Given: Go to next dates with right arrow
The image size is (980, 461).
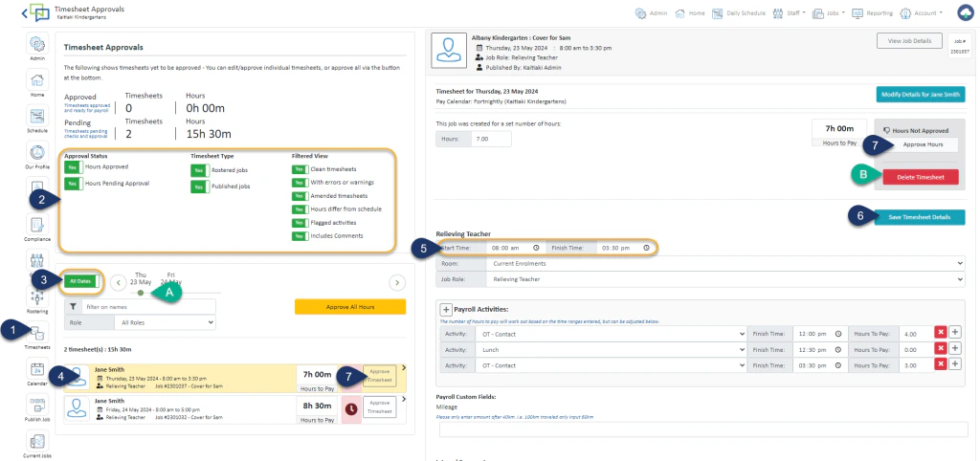Looking at the screenshot, I should click(x=397, y=282).
